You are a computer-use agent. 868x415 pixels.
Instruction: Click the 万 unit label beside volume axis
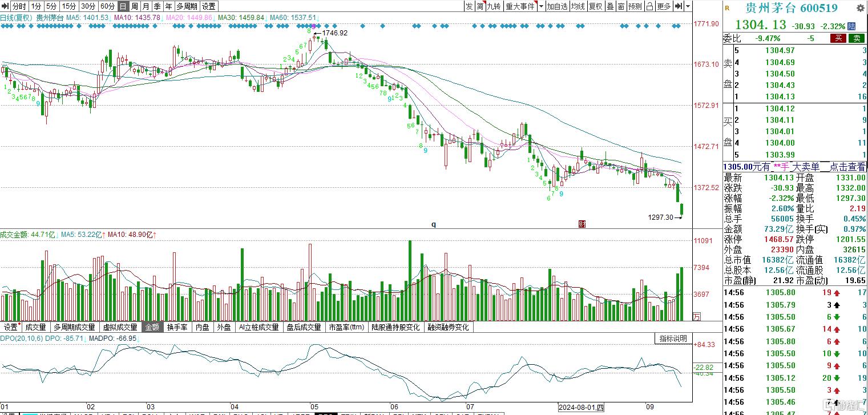pyautogui.click(x=696, y=317)
